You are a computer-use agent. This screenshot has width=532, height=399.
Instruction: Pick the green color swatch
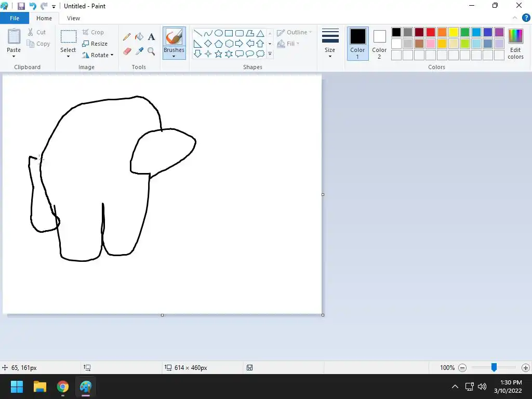click(465, 32)
